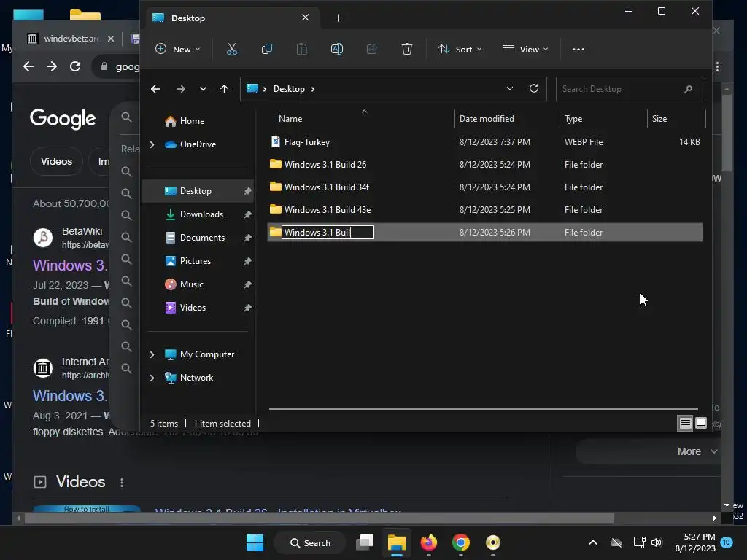Screen dimensions: 747x560
Task: Click the Share icon in Explorer toolbar
Action: (371, 49)
